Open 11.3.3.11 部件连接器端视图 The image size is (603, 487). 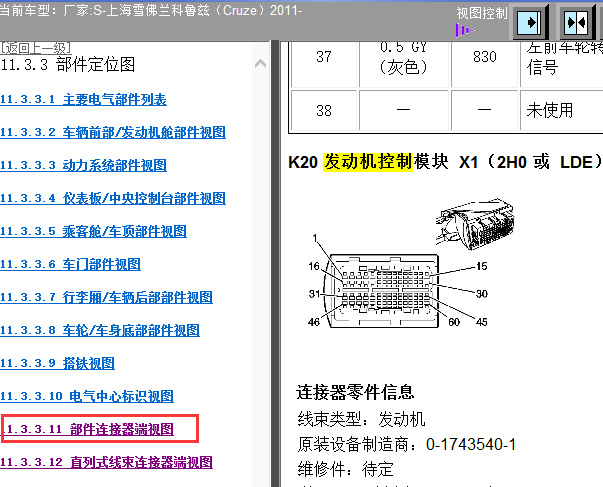tap(90, 429)
